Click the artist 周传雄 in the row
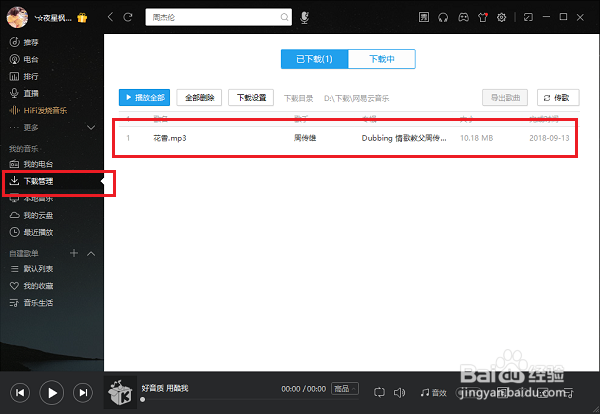The height and width of the screenshot is (414, 600). [x=305, y=138]
